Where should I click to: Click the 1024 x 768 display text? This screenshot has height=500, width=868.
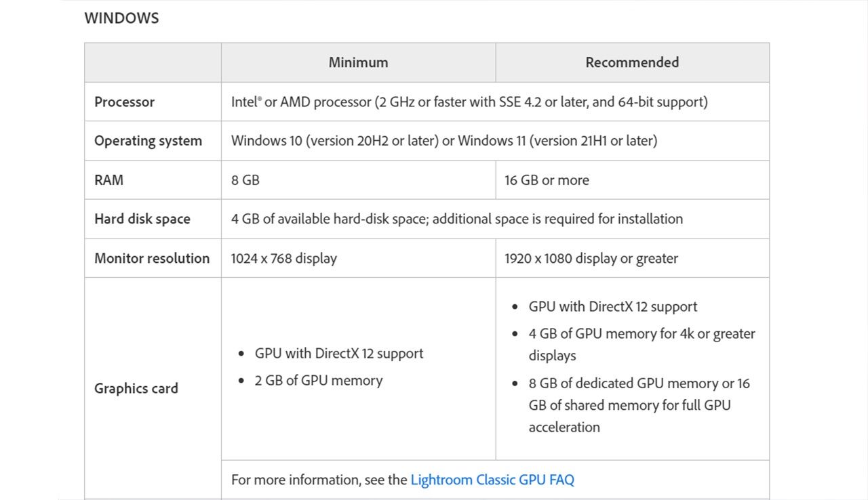(283, 258)
